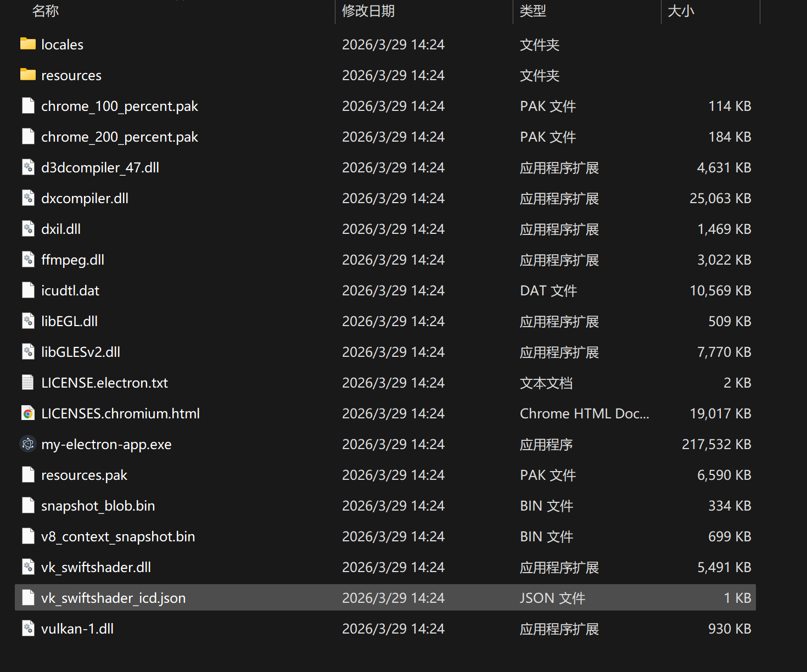Click the 19,017 KB size value
Viewport: 807px width, 672px height.
coord(720,413)
